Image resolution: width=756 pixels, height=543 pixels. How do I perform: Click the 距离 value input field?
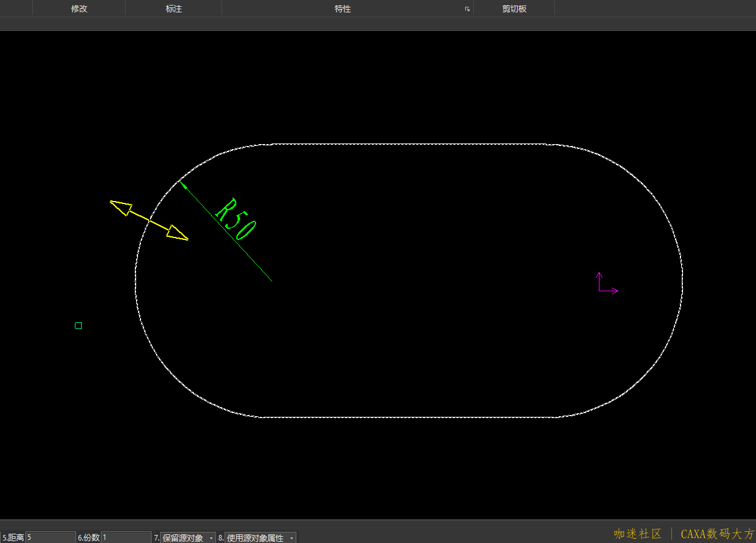pos(50,537)
